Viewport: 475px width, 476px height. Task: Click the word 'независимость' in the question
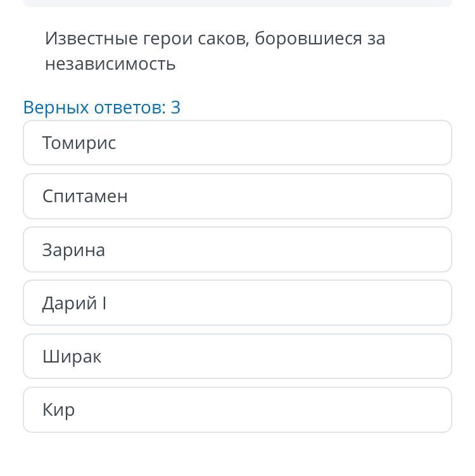click(x=110, y=64)
